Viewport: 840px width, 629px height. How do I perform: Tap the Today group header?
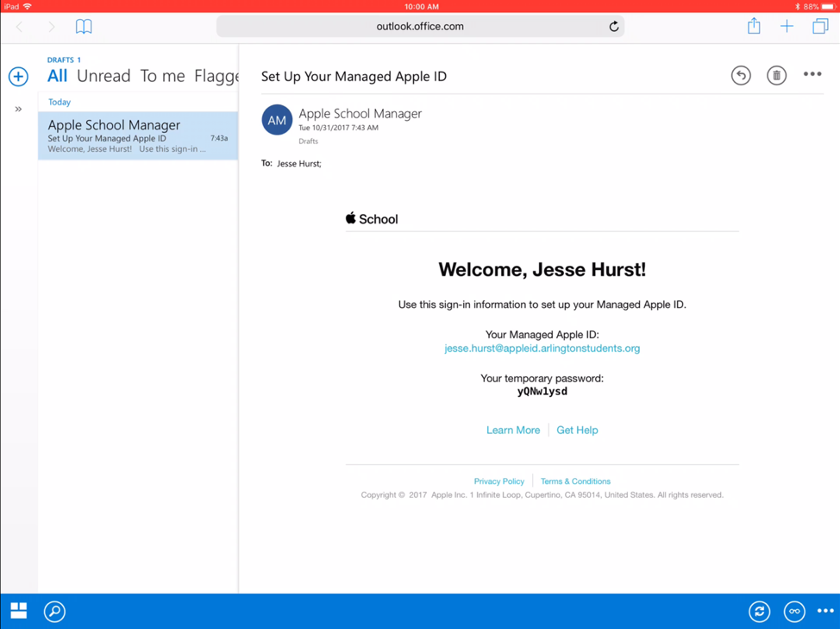click(60, 102)
